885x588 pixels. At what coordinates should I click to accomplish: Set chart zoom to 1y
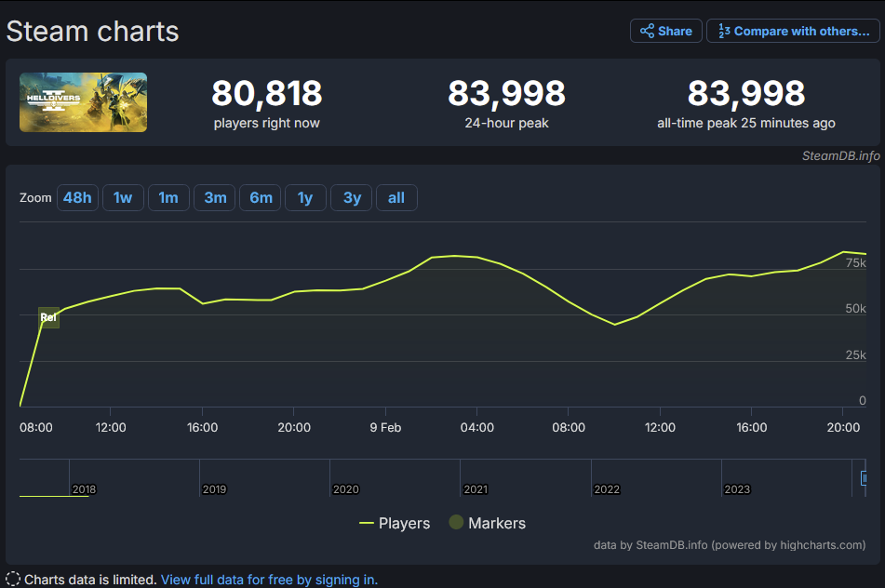click(305, 198)
